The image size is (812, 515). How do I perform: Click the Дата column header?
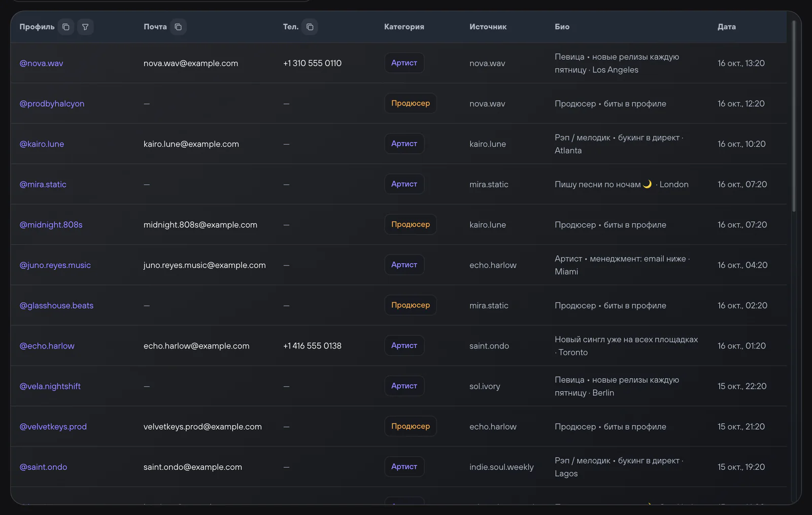[x=726, y=27]
